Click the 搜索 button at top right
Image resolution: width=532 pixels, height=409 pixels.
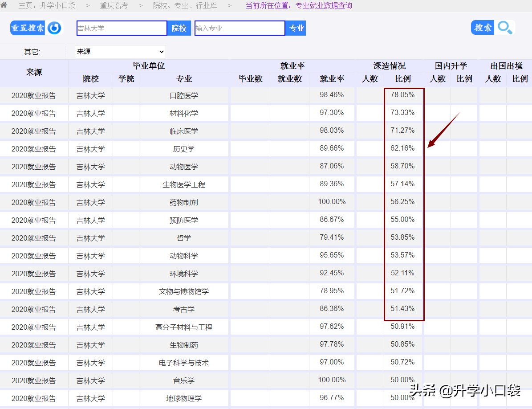coord(482,27)
